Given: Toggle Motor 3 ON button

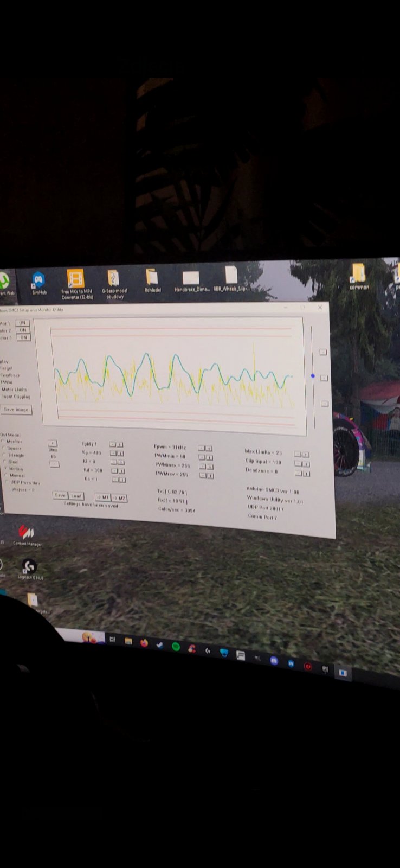Looking at the screenshot, I should [x=23, y=337].
